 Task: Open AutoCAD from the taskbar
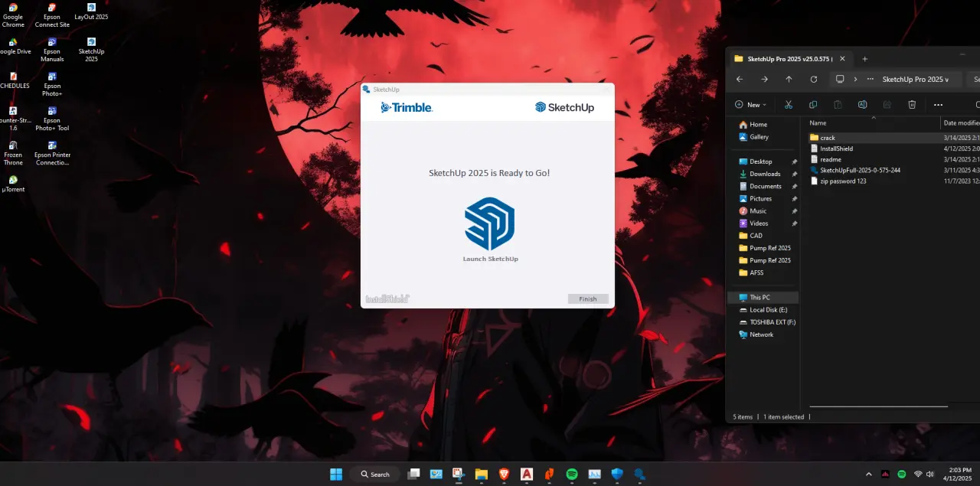coord(527,475)
